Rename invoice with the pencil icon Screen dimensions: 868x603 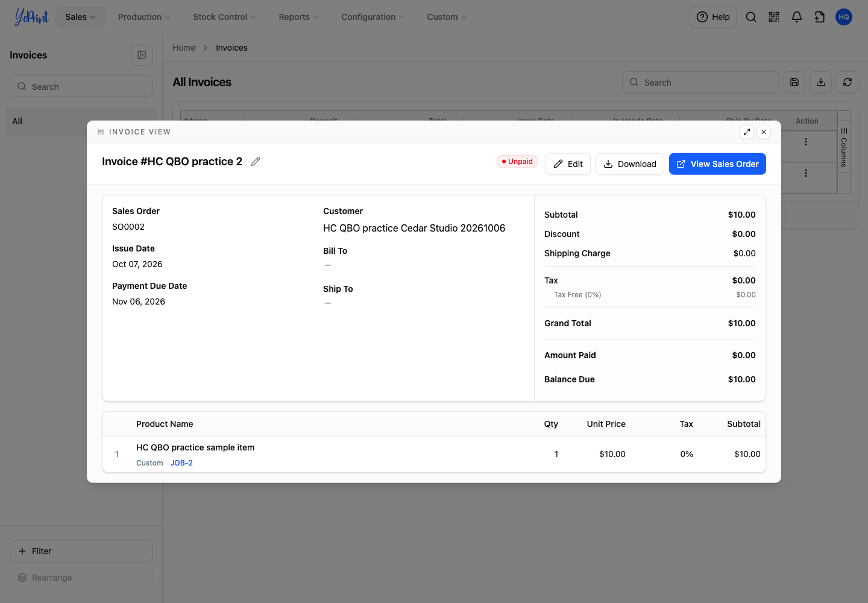click(256, 162)
